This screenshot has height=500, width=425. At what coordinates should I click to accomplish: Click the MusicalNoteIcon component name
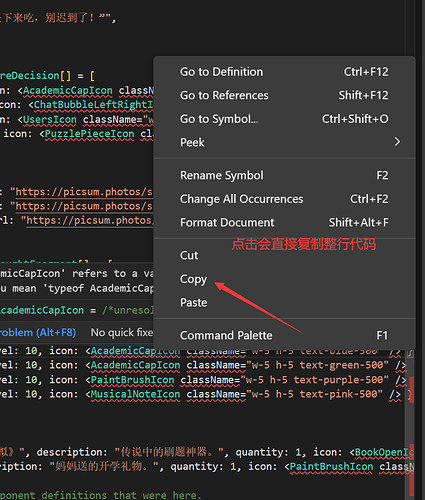pos(135,394)
